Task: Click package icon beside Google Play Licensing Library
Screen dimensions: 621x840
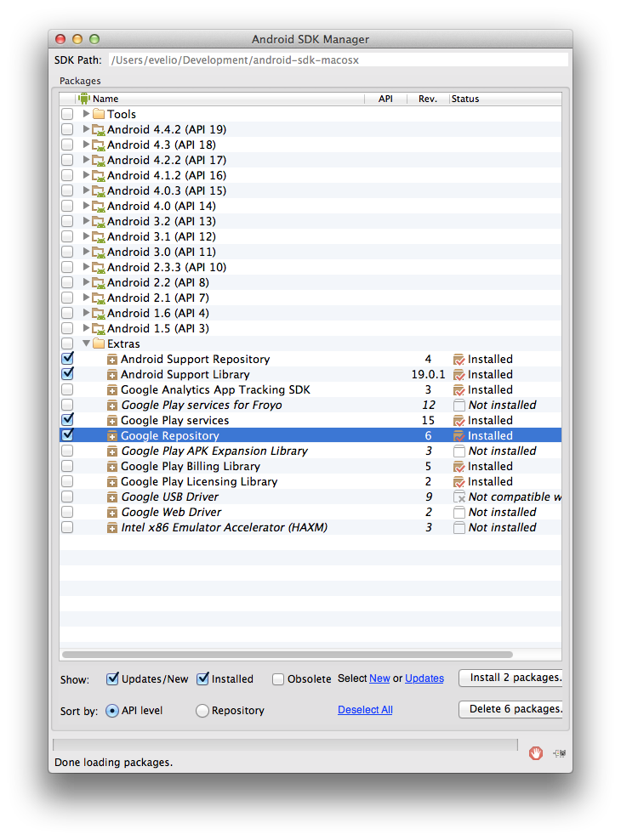Action: click(x=112, y=482)
